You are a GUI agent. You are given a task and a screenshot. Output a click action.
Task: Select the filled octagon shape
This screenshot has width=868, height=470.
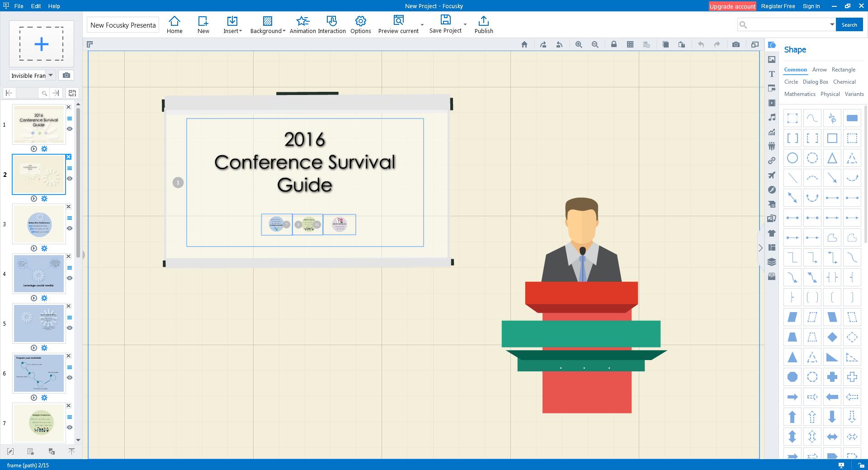click(x=792, y=377)
